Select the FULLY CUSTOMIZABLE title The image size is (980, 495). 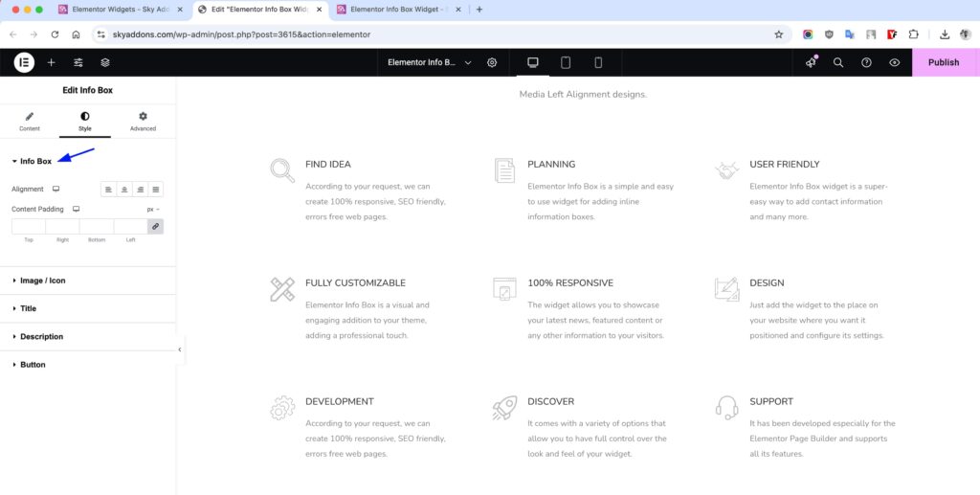pos(356,283)
